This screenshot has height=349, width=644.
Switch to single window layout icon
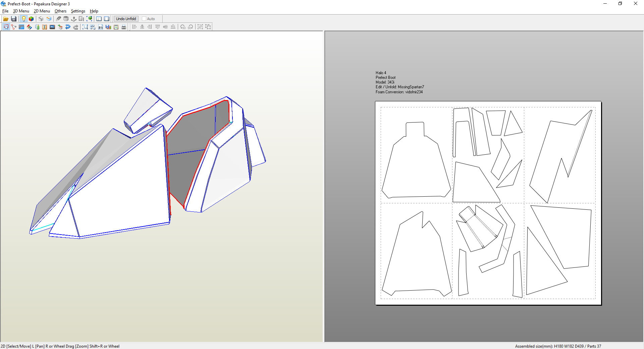pos(107,19)
